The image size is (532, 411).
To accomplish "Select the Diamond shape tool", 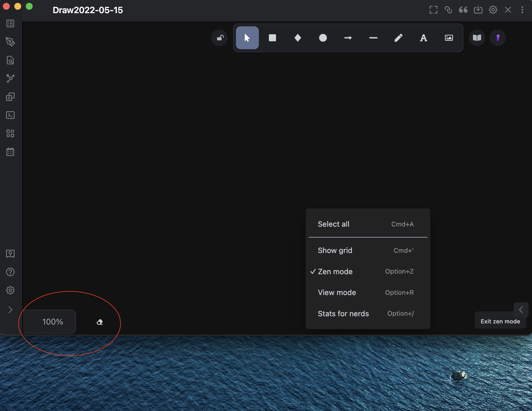I will [x=297, y=38].
